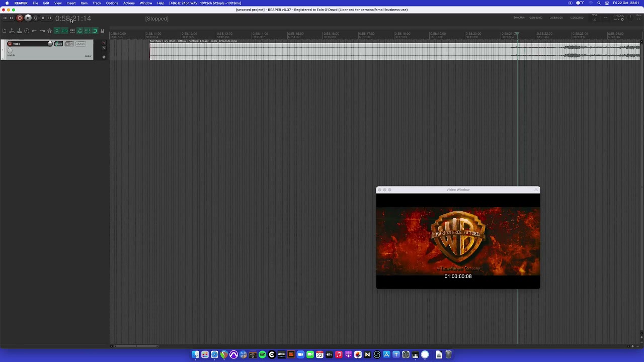The width and height of the screenshot is (644, 362).
Task: Open the Track menu
Action: point(97,3)
